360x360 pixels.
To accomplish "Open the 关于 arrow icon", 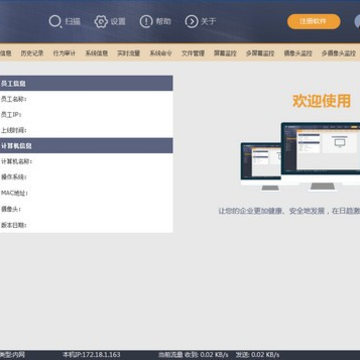I will [x=192, y=22].
